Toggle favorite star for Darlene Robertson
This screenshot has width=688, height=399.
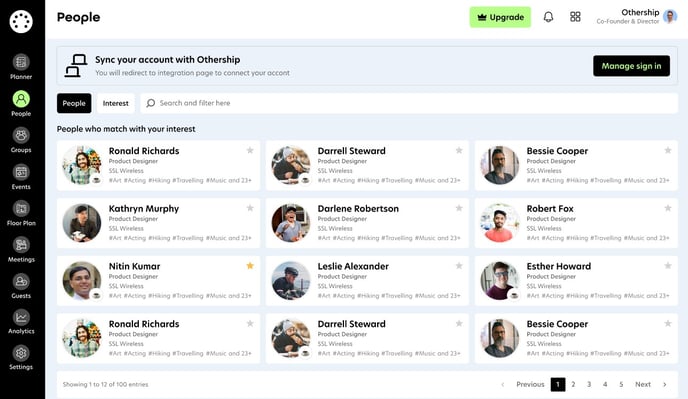(x=459, y=208)
